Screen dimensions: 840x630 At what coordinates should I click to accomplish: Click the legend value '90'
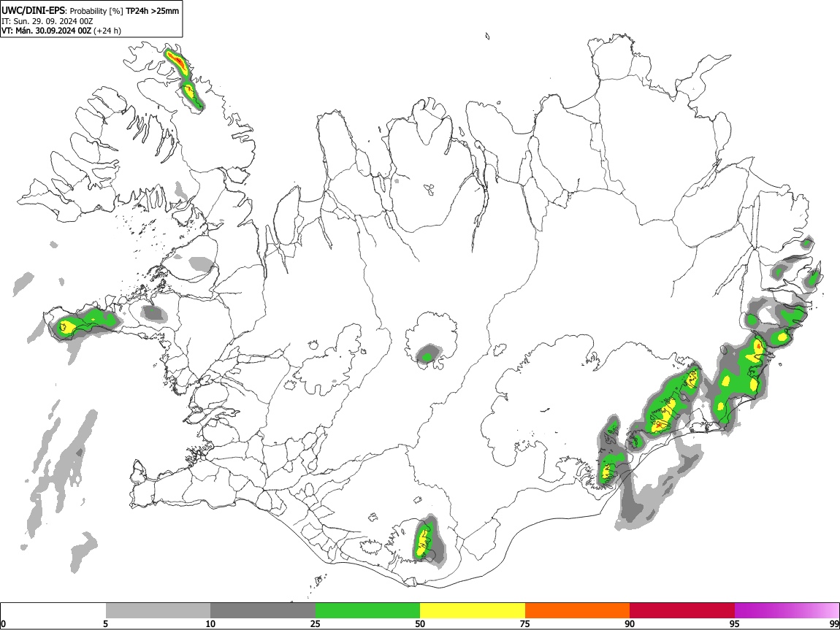click(630, 623)
